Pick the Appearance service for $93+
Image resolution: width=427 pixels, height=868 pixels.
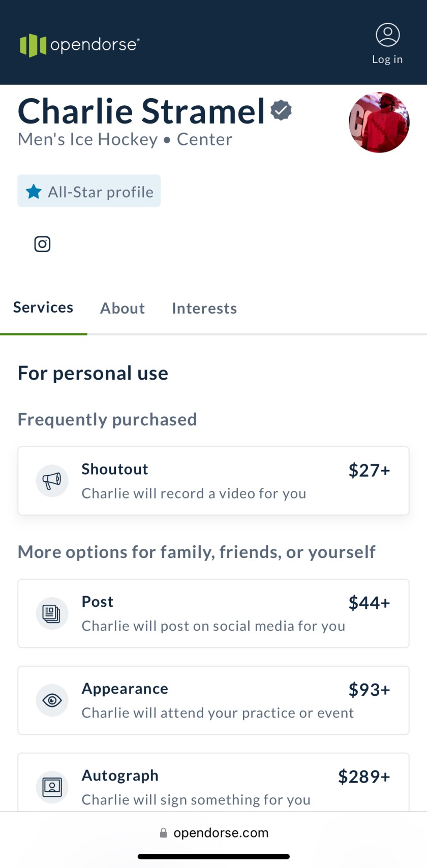pos(213,700)
